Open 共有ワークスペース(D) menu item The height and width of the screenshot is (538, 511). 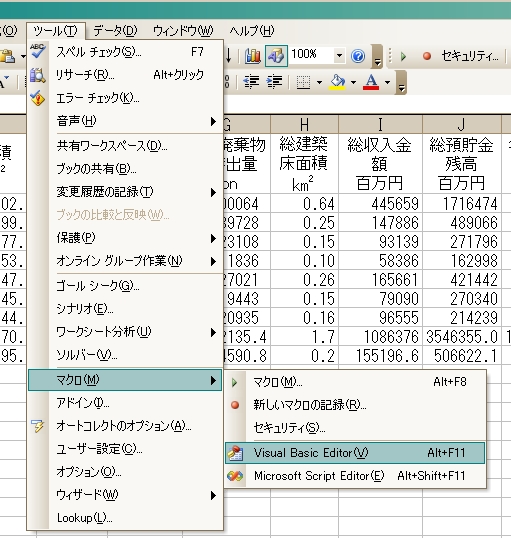click(x=125, y=146)
